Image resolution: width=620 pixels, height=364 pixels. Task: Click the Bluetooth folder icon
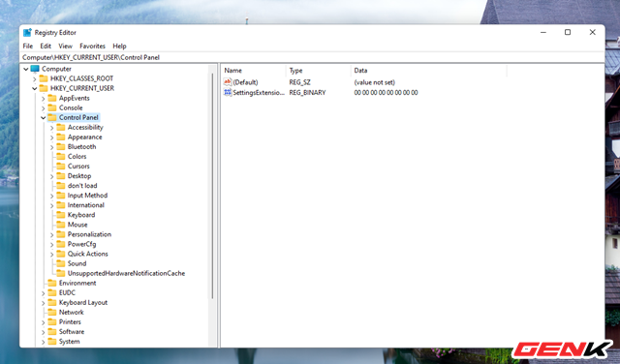[61, 146]
